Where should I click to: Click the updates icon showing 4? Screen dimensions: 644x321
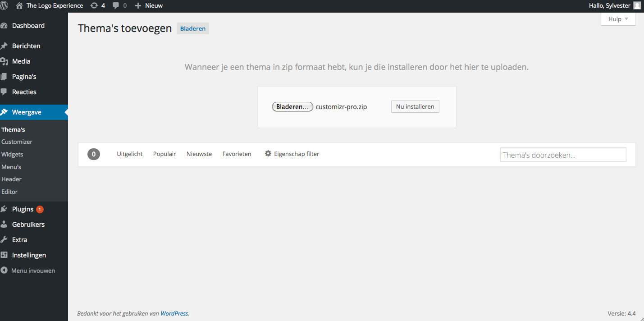pos(94,6)
